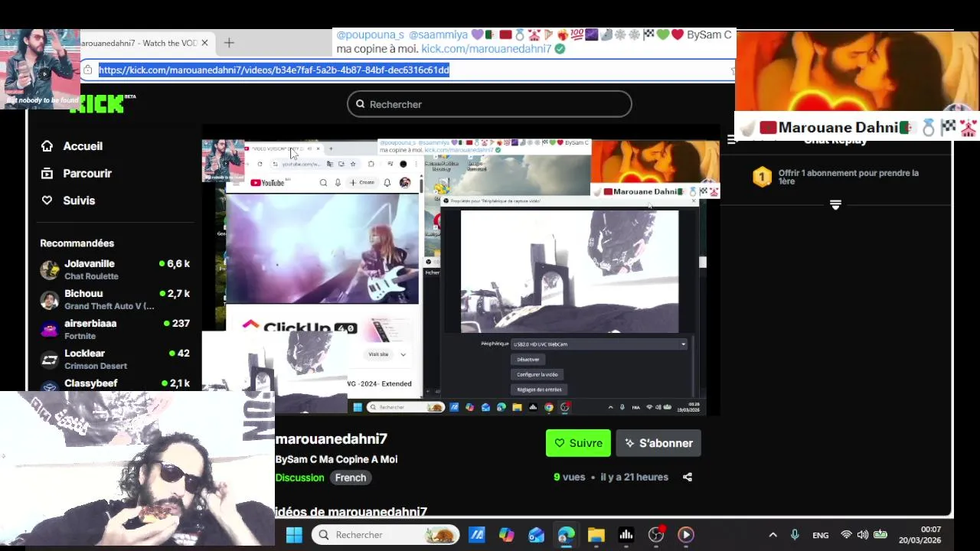Show hidden system tray icons

[773, 535]
